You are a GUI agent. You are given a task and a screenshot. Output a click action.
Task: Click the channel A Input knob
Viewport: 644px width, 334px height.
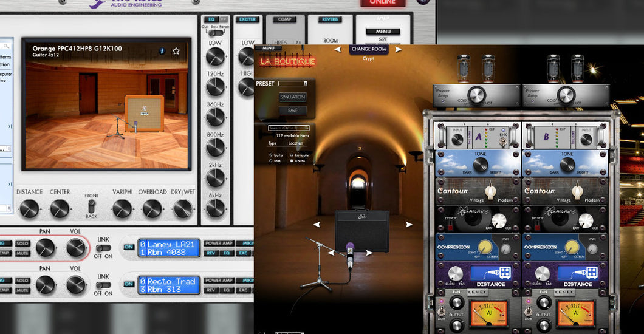(x=457, y=140)
